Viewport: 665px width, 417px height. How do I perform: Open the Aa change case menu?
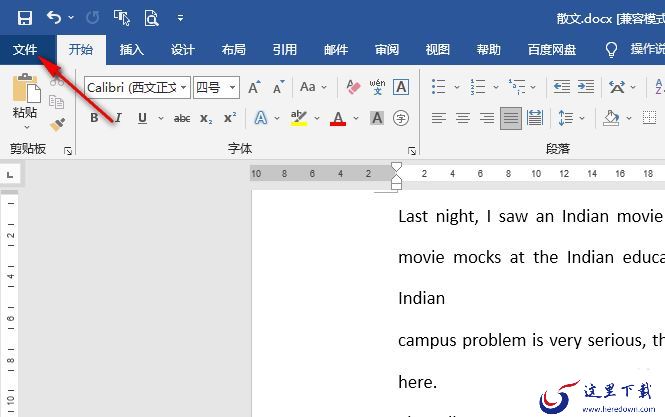pos(313,87)
